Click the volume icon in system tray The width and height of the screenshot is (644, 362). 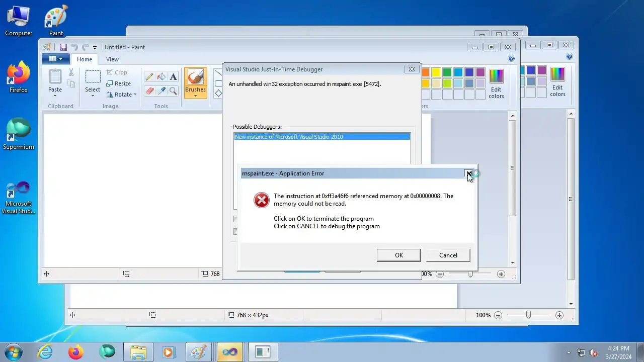click(593, 352)
